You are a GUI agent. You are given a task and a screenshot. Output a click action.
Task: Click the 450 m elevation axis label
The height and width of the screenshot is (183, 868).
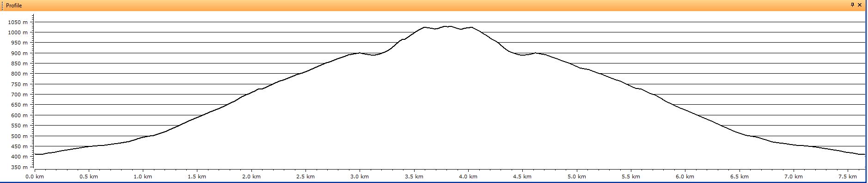[x=19, y=146]
